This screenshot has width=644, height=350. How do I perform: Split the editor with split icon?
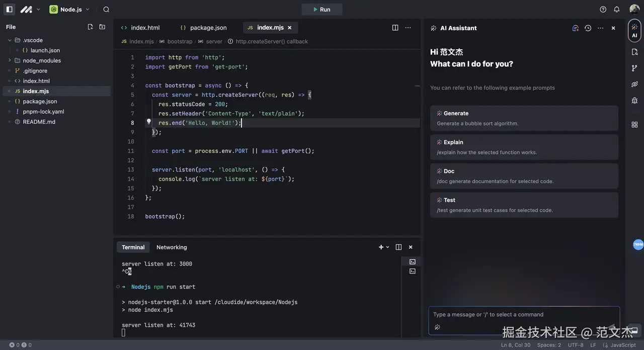pyautogui.click(x=395, y=28)
